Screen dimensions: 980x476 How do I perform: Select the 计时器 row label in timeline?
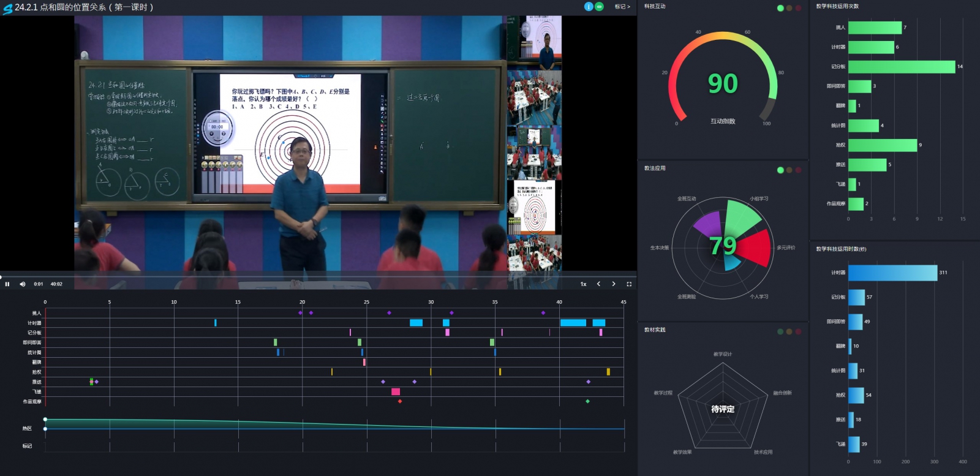point(34,323)
